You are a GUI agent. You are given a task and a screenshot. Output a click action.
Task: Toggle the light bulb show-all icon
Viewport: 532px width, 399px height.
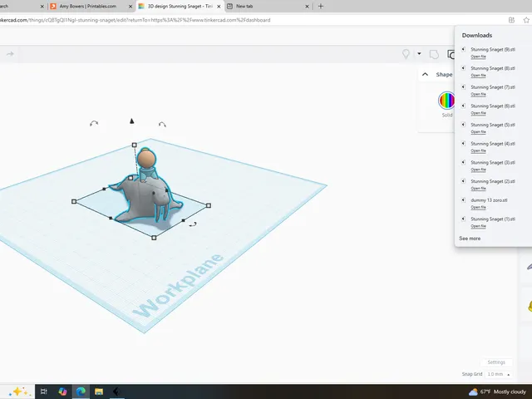(406, 54)
